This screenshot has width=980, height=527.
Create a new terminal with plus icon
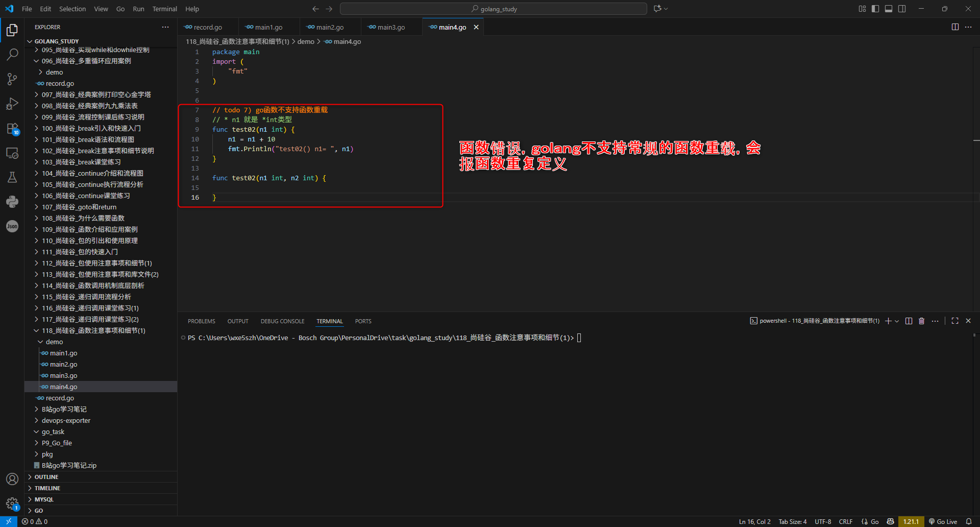tap(888, 321)
